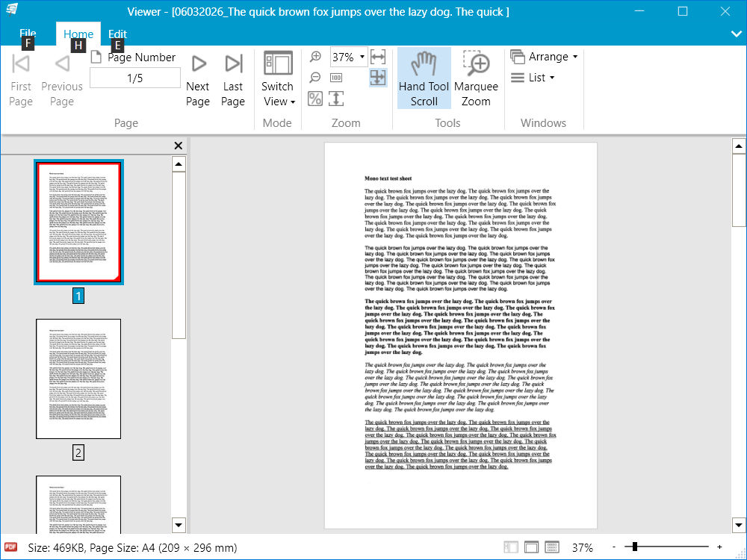Screen dimensions: 747x560
Task: Minimize the Viewer window
Action: click(x=640, y=11)
